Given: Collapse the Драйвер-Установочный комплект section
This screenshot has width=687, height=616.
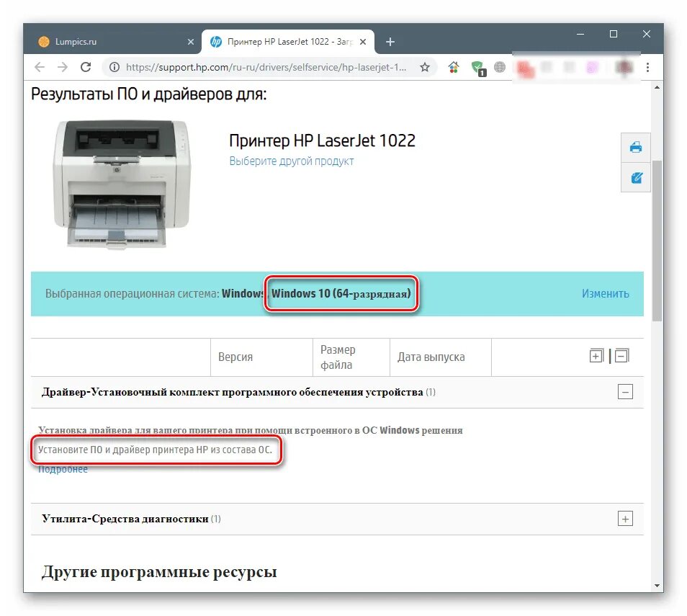Looking at the screenshot, I should 625,391.
